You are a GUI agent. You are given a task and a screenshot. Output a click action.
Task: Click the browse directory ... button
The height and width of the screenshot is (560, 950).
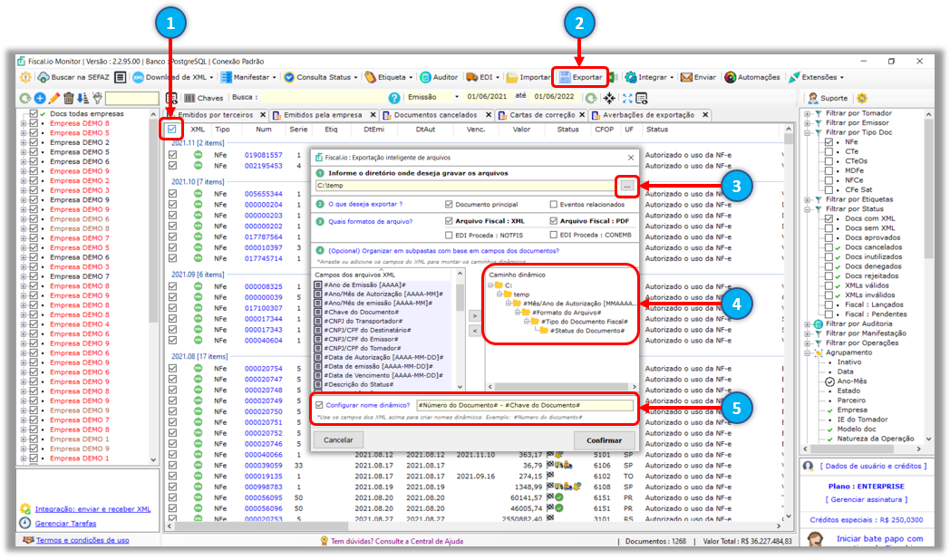(x=627, y=186)
